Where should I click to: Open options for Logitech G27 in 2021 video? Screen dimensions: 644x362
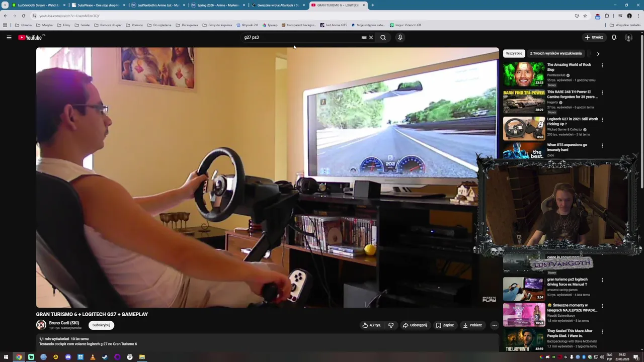[602, 120]
